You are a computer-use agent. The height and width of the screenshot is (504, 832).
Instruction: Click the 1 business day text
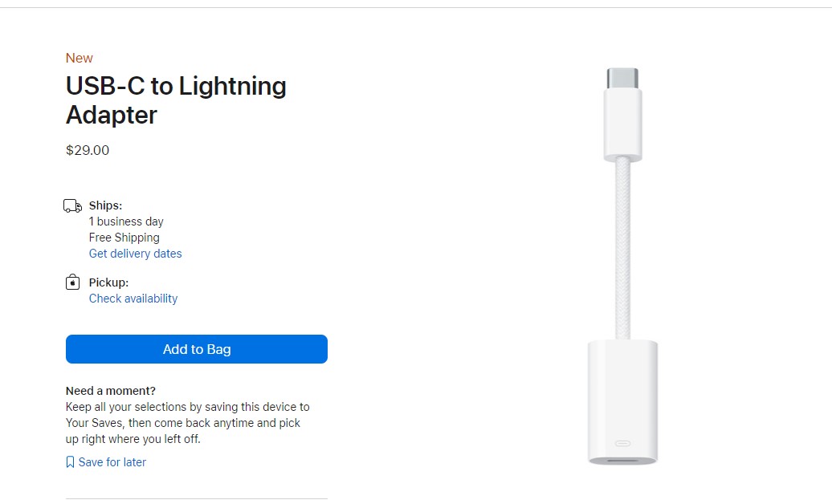pyautogui.click(x=126, y=222)
